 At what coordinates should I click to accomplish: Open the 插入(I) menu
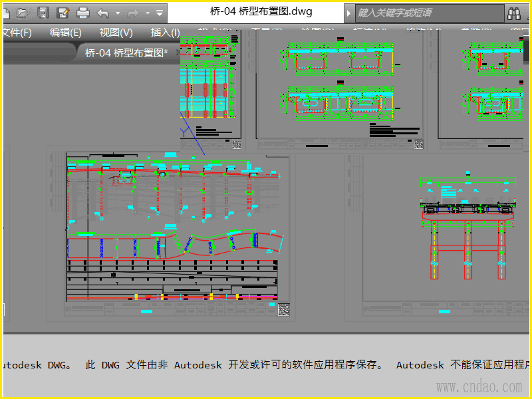pyautogui.click(x=165, y=33)
